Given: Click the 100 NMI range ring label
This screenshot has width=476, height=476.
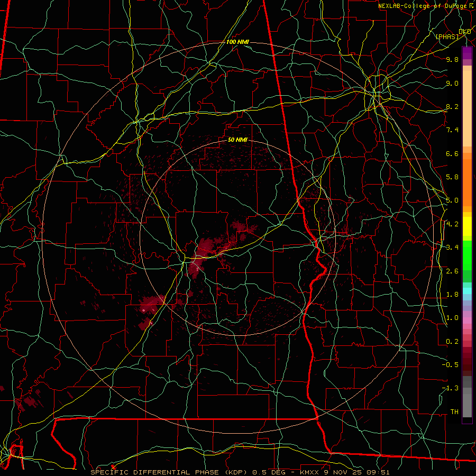Looking at the screenshot, I should pyautogui.click(x=237, y=42).
